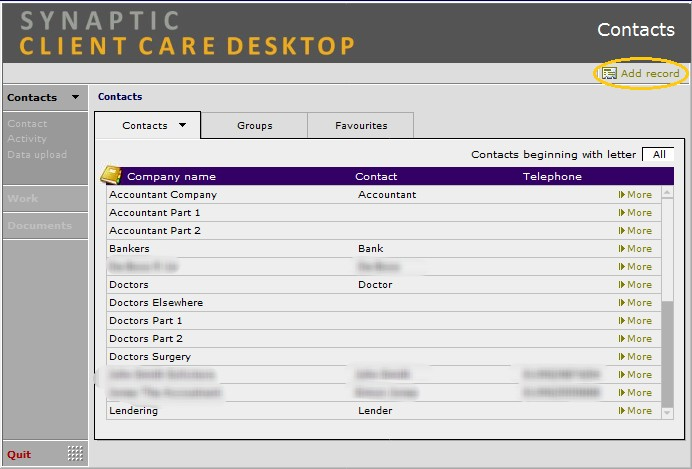This screenshot has width=692, height=469.
Task: Open More for Doctors Elsewhere
Action: click(636, 303)
